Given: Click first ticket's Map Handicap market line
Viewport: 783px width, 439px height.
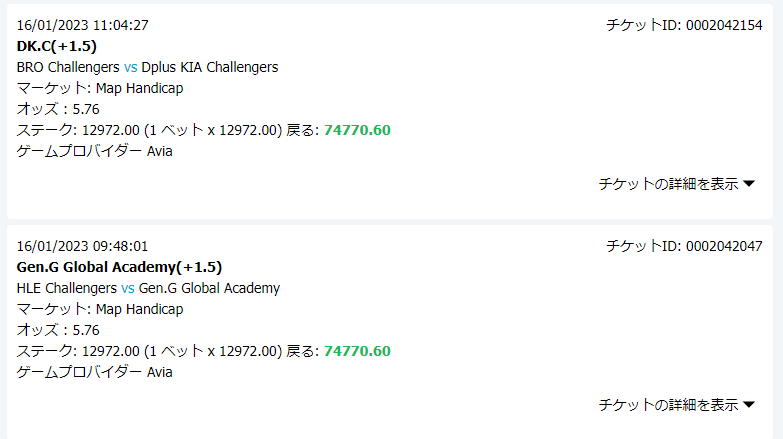Looking at the screenshot, I should click(x=100, y=88).
